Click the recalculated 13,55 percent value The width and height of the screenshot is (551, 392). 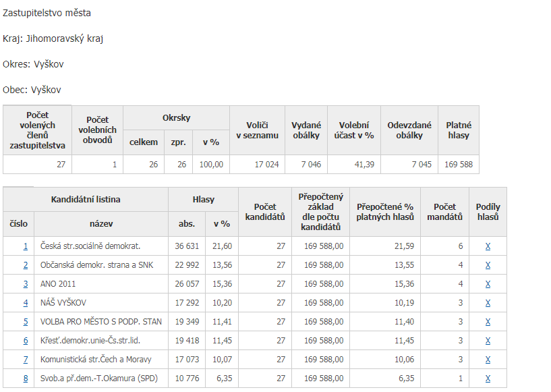tap(404, 265)
